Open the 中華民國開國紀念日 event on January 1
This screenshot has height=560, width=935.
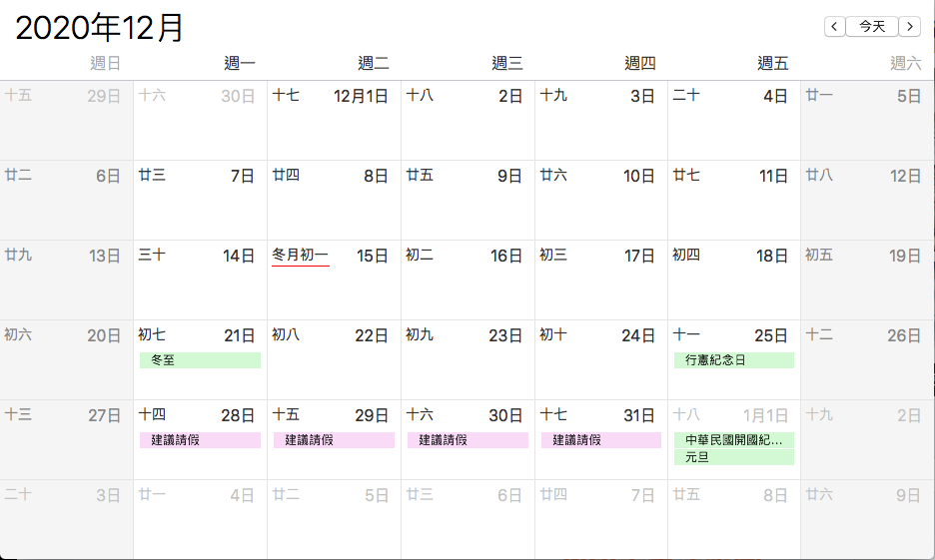click(734, 440)
